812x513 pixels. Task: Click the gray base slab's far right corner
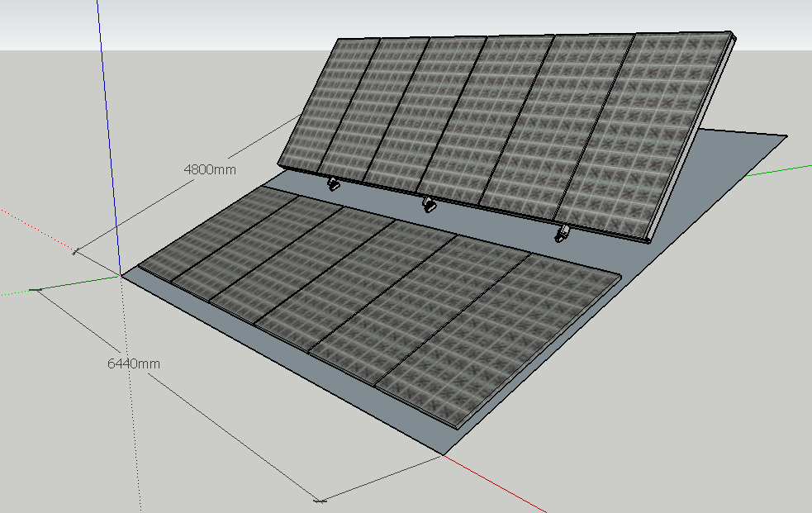pos(785,135)
